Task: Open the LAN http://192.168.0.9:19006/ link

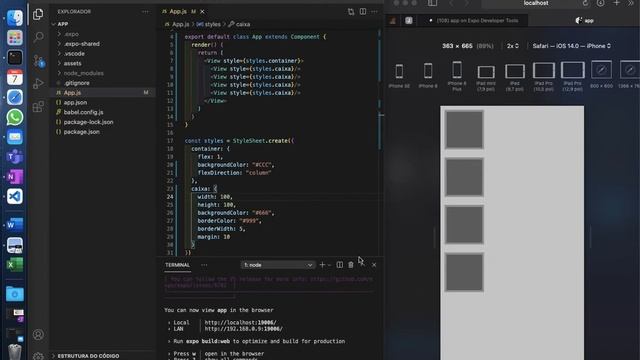Action: (244, 329)
